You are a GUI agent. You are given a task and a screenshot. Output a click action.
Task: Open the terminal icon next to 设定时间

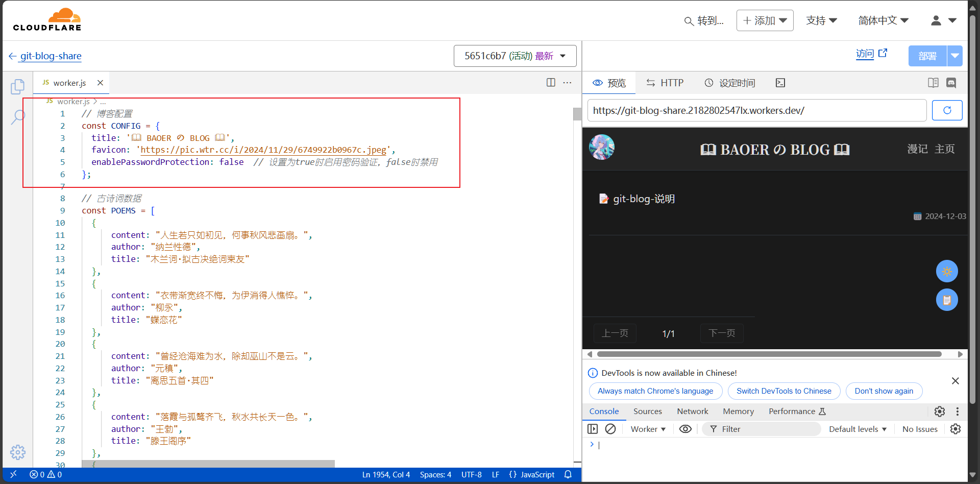(780, 83)
